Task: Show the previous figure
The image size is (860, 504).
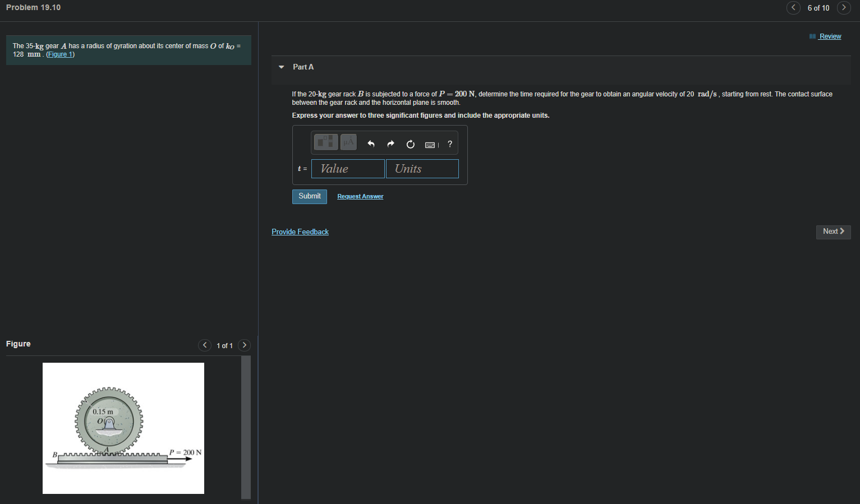Action: coord(205,345)
